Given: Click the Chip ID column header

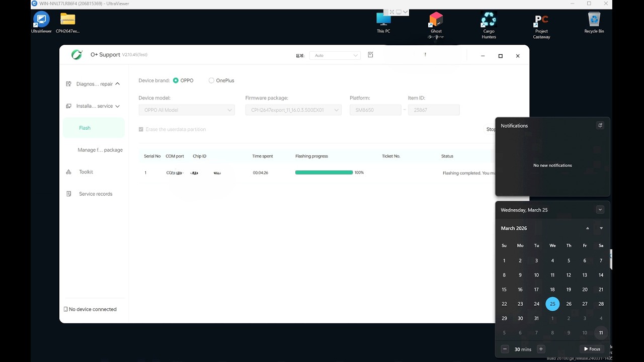Looking at the screenshot, I should (200, 156).
